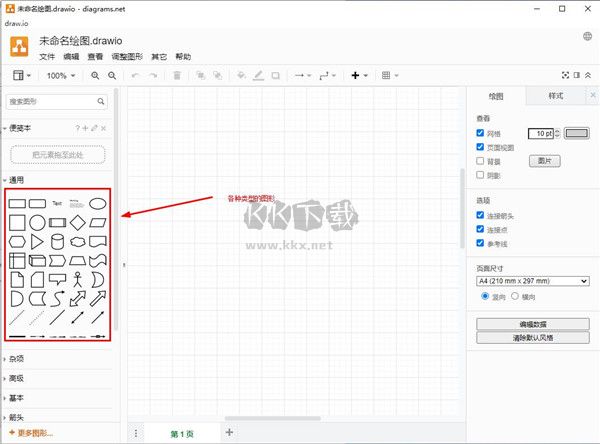Image resolution: width=600 pixels, height=444 pixels.
Task: Open the 帮助 menu
Action: (183, 57)
